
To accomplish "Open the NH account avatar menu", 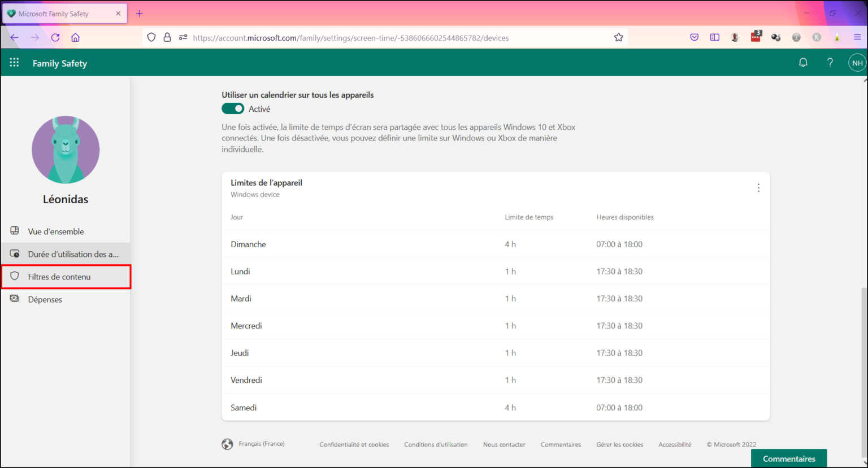I will 857,62.
